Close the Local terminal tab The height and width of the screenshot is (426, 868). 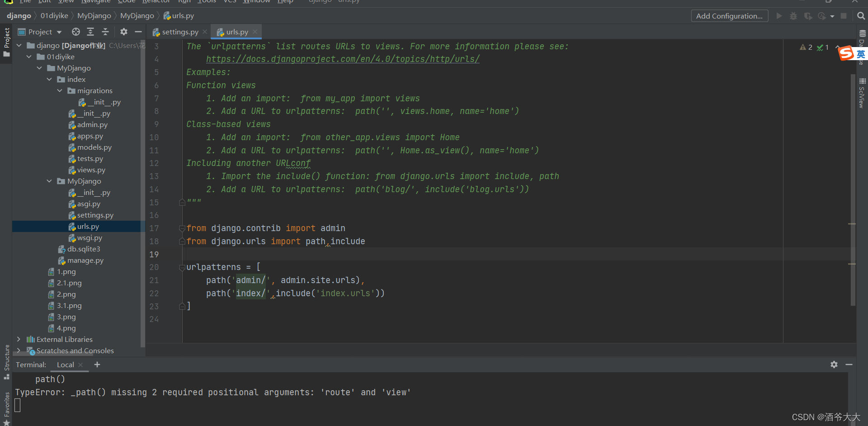pos(80,365)
